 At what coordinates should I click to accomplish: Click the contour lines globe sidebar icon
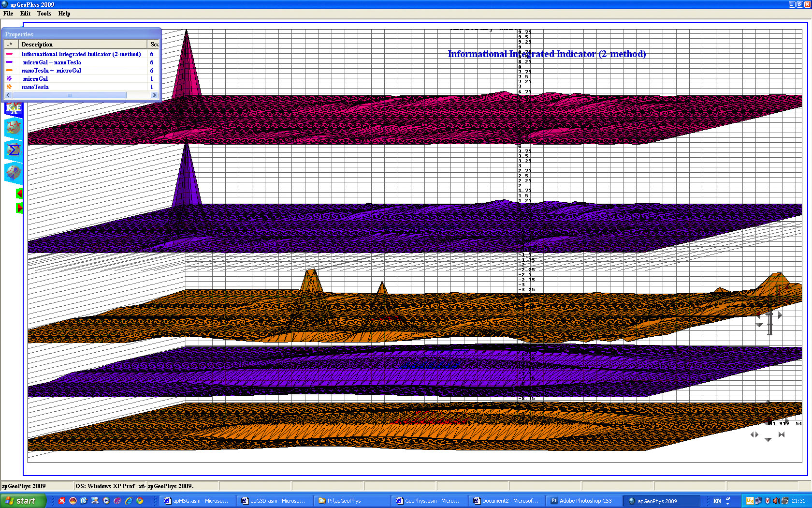pyautogui.click(x=14, y=172)
